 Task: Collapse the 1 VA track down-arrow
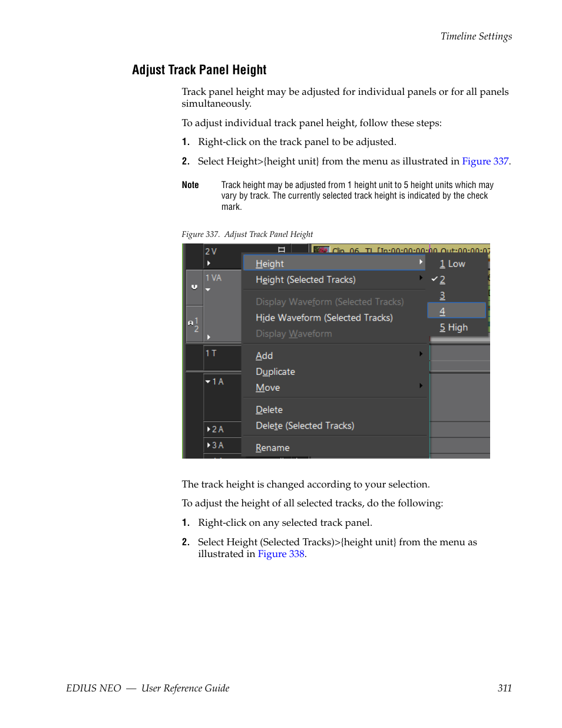coord(208,290)
